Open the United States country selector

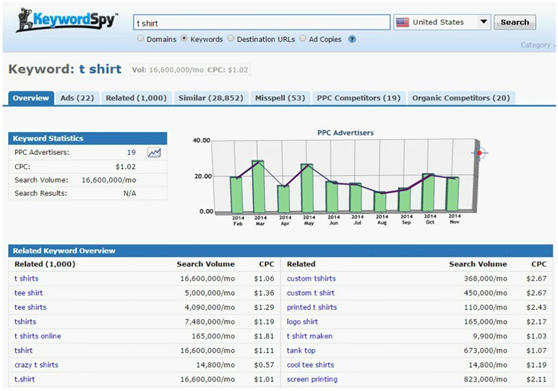[442, 22]
